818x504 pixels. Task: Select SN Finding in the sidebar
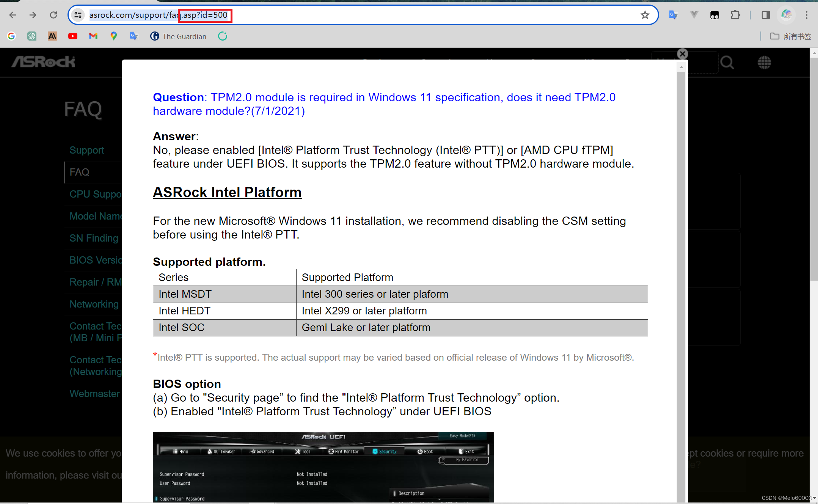tap(94, 238)
